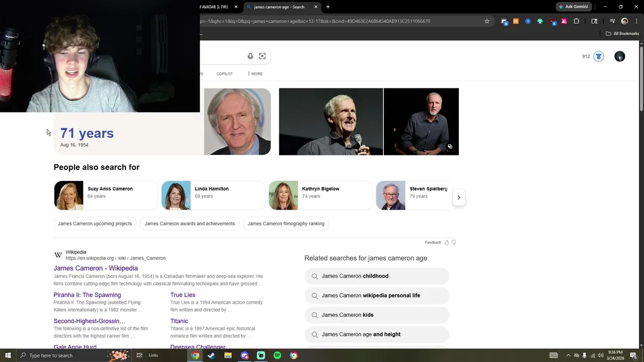Open the Kathryn Bigelow card

pyautogui.click(x=320, y=196)
